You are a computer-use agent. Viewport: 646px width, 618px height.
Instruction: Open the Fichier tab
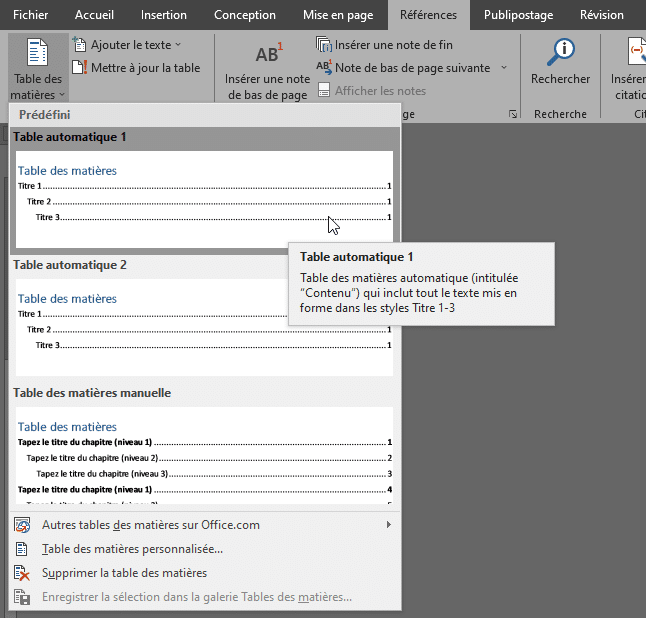coord(30,15)
